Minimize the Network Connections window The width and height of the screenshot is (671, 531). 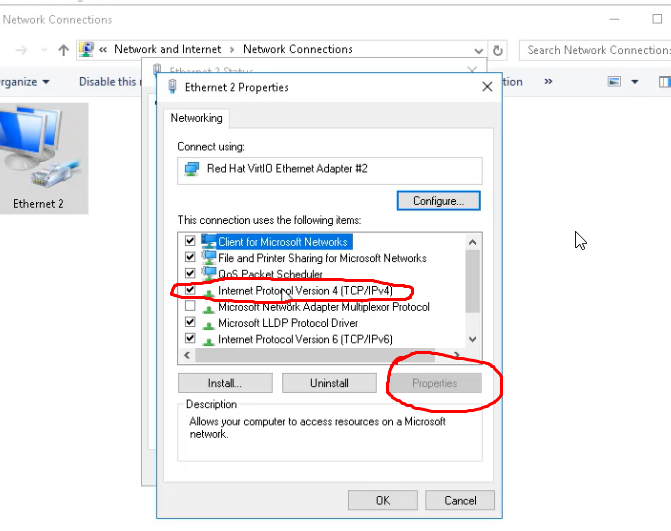(x=615, y=19)
